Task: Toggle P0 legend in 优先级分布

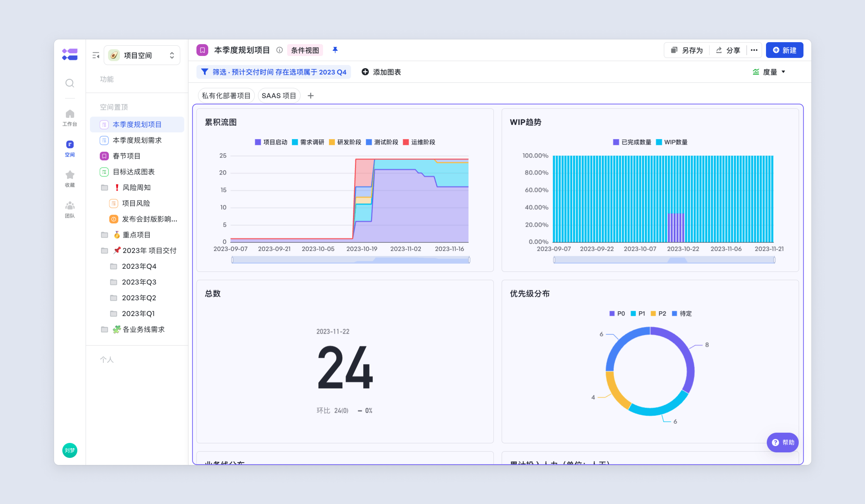Action: pos(617,313)
